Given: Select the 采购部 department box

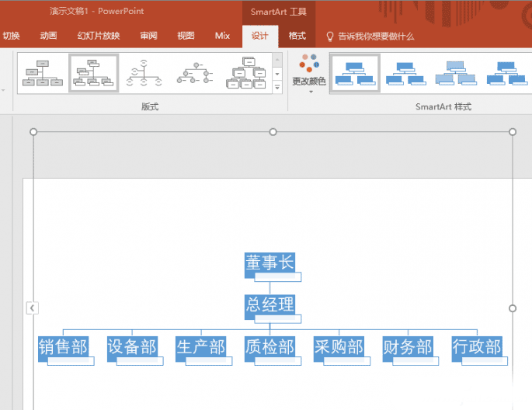Looking at the screenshot, I should tap(339, 347).
